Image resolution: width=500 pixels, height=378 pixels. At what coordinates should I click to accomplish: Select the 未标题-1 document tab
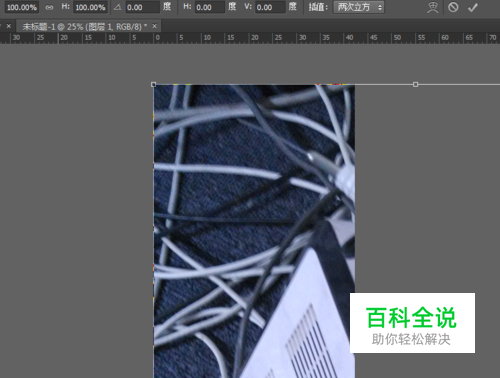pos(84,26)
